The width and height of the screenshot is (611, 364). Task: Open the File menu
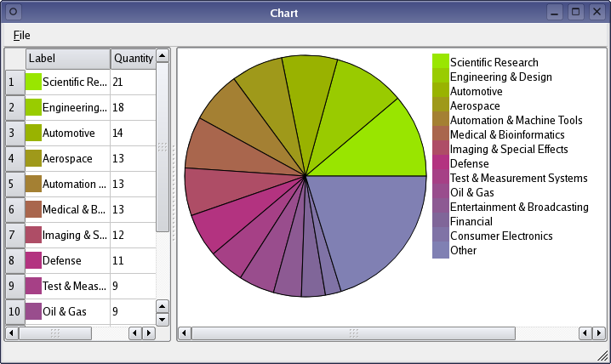(21, 35)
